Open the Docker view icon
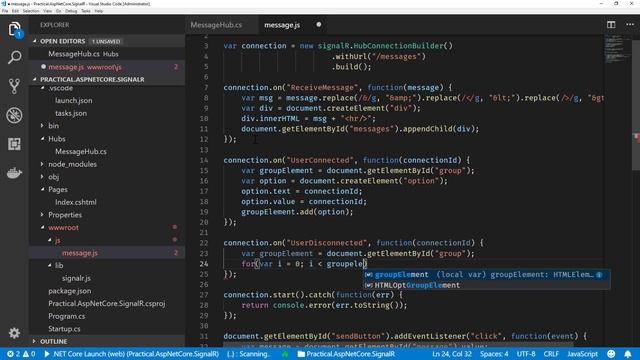This screenshot has width=640, height=360. [x=14, y=173]
